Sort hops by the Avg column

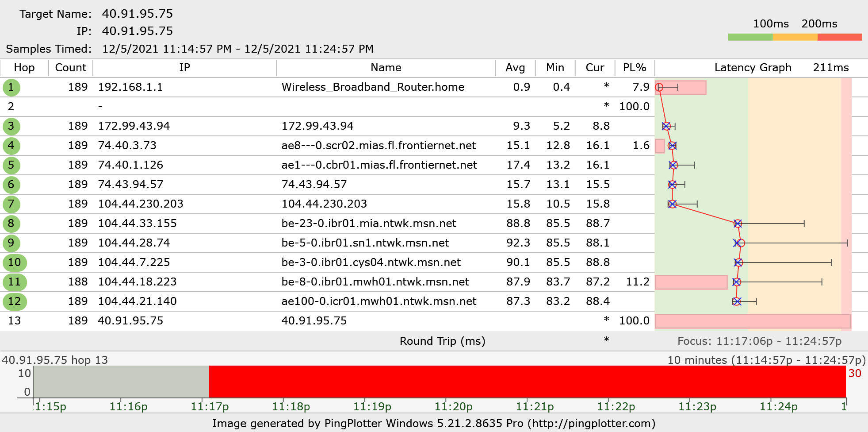tap(515, 68)
